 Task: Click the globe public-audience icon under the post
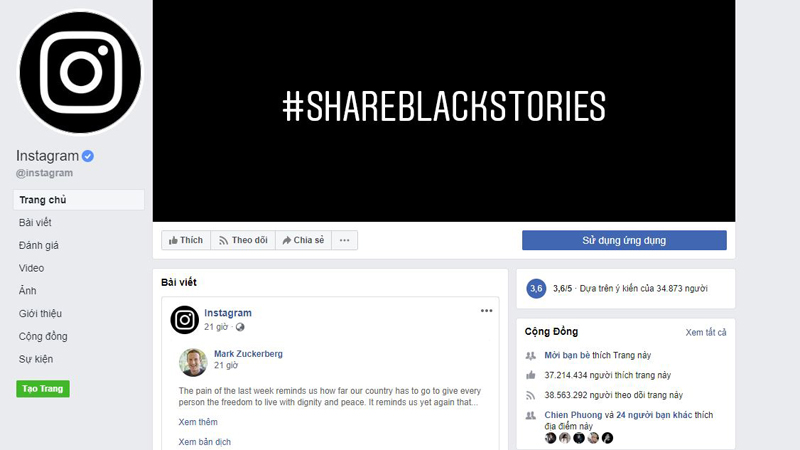click(x=240, y=327)
